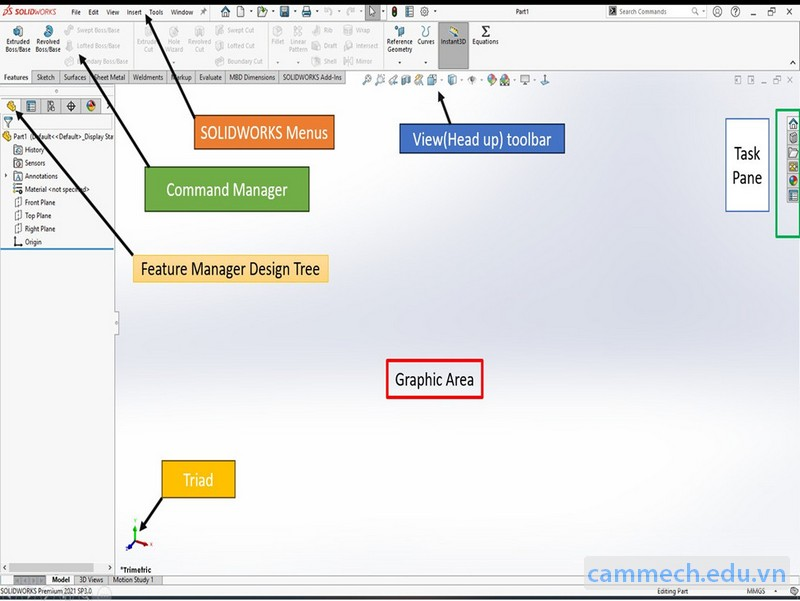Open the View menu
The width and height of the screenshot is (800, 601).
click(x=112, y=12)
